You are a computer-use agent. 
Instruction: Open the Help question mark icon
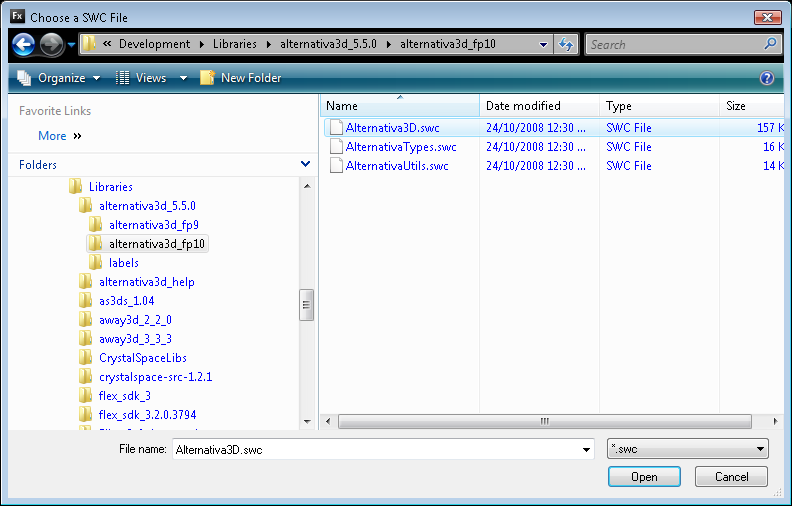[767, 78]
